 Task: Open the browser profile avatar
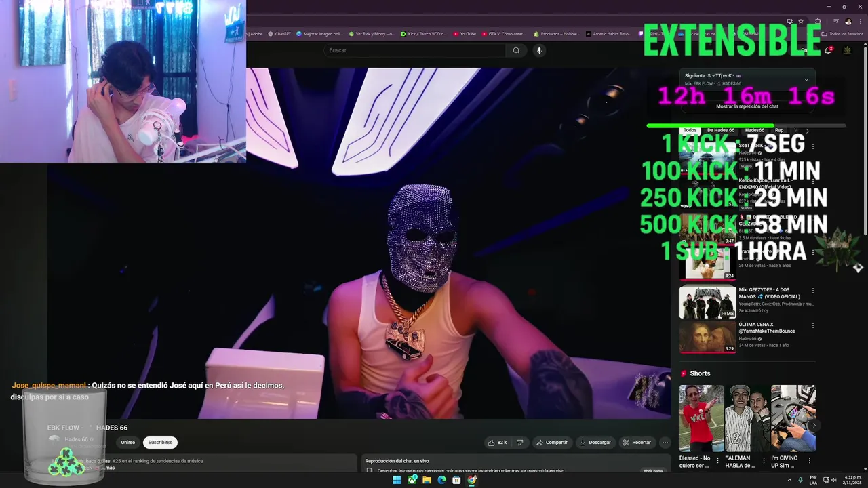(848, 21)
